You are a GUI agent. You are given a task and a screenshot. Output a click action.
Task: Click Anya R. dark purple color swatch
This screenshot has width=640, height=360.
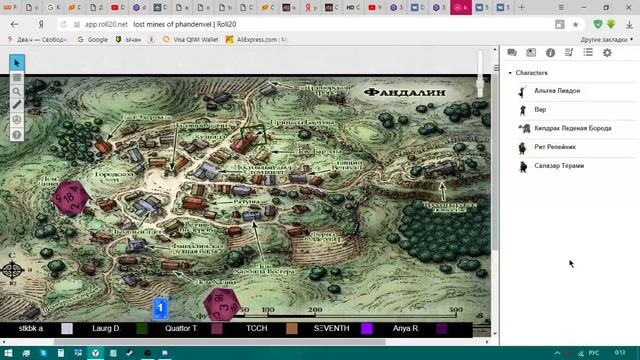point(442,329)
